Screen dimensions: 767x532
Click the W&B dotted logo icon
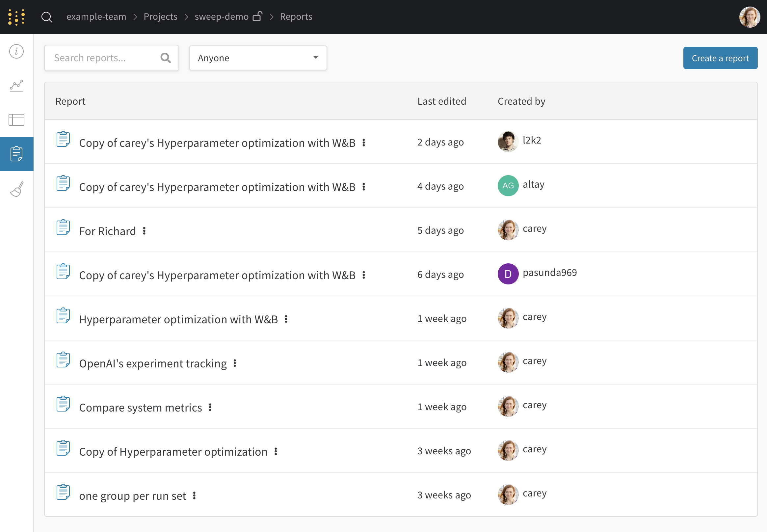point(16,17)
